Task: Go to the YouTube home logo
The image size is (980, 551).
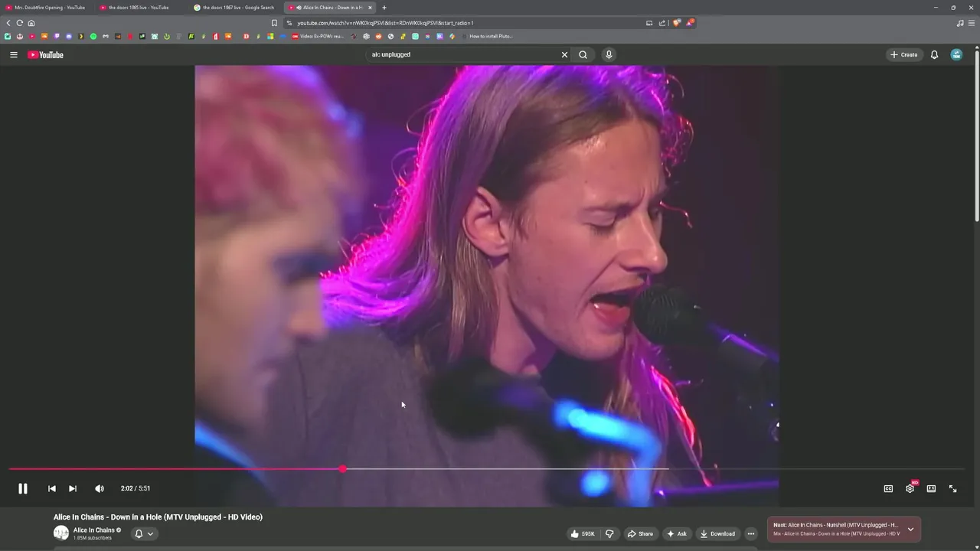Action: click(46, 54)
